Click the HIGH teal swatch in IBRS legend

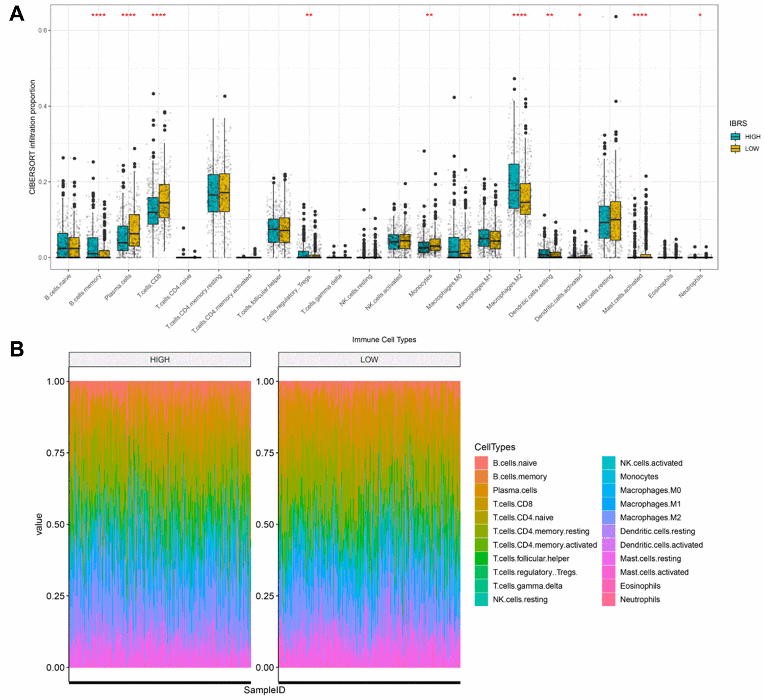pos(735,136)
